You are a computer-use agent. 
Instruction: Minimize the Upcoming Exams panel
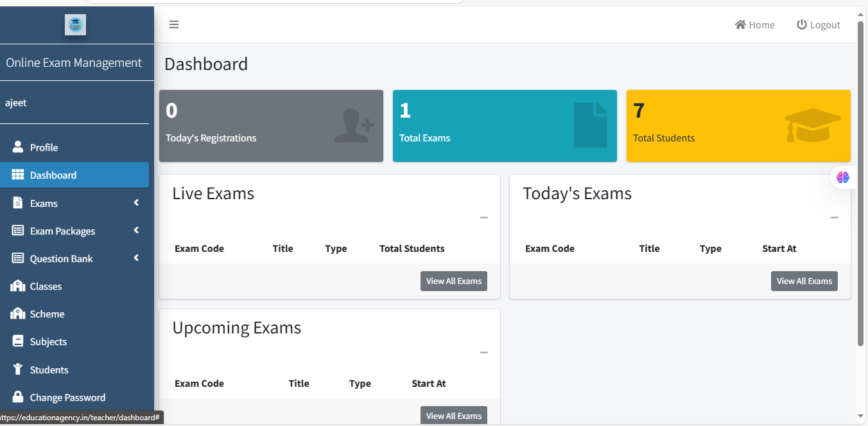484,353
